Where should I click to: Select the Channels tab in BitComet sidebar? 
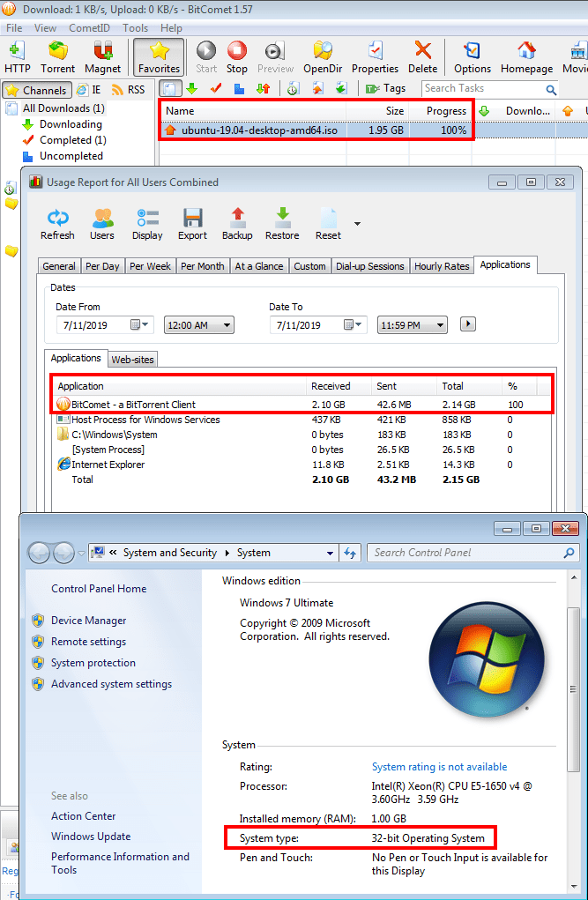(37, 90)
